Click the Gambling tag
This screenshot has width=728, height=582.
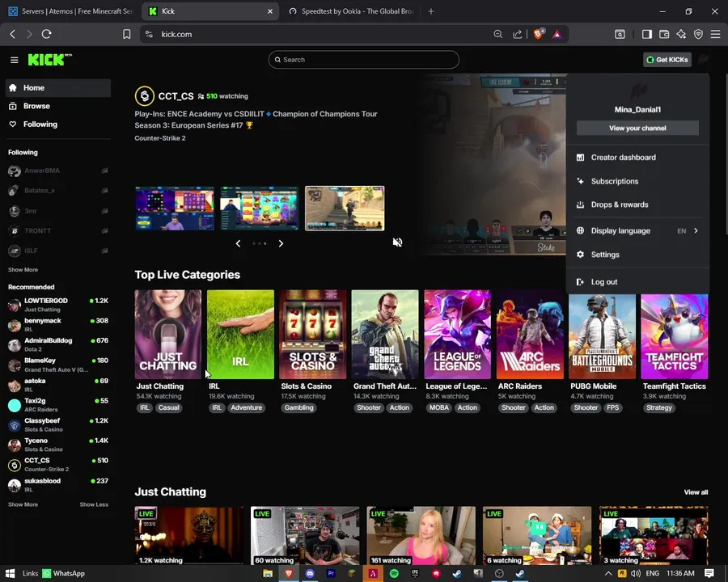pos(299,407)
